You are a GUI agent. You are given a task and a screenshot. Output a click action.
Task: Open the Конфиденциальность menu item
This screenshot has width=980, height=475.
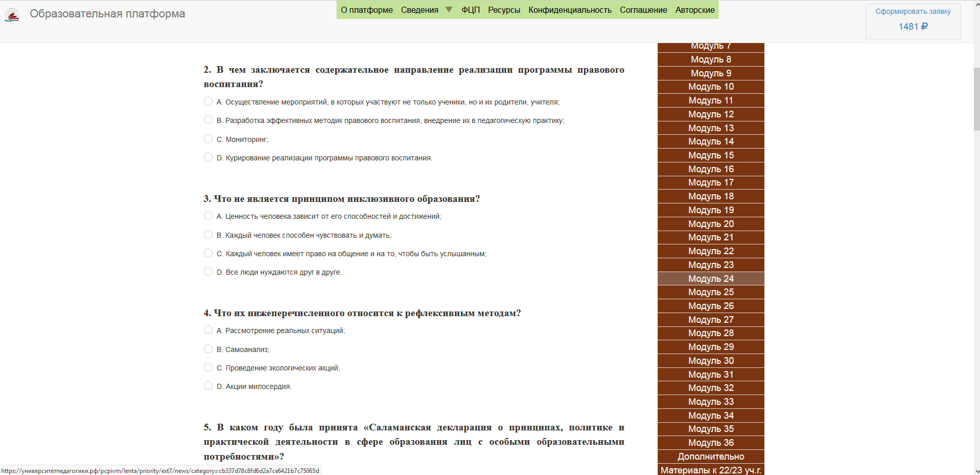click(x=570, y=10)
